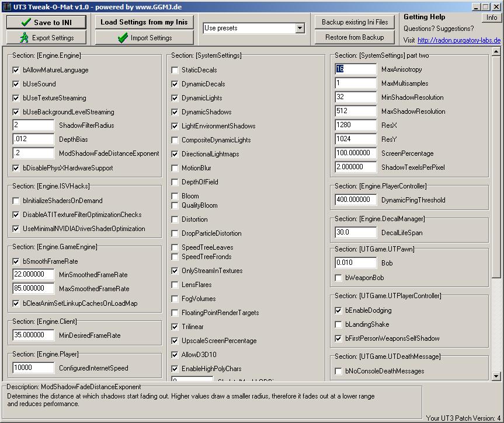Focus the ScreenPercentage field

click(x=356, y=153)
